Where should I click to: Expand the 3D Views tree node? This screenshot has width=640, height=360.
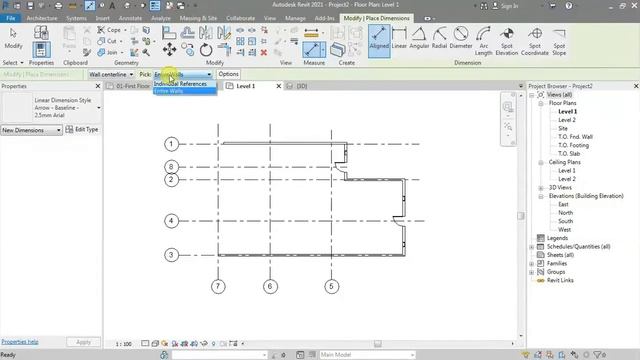click(541, 188)
